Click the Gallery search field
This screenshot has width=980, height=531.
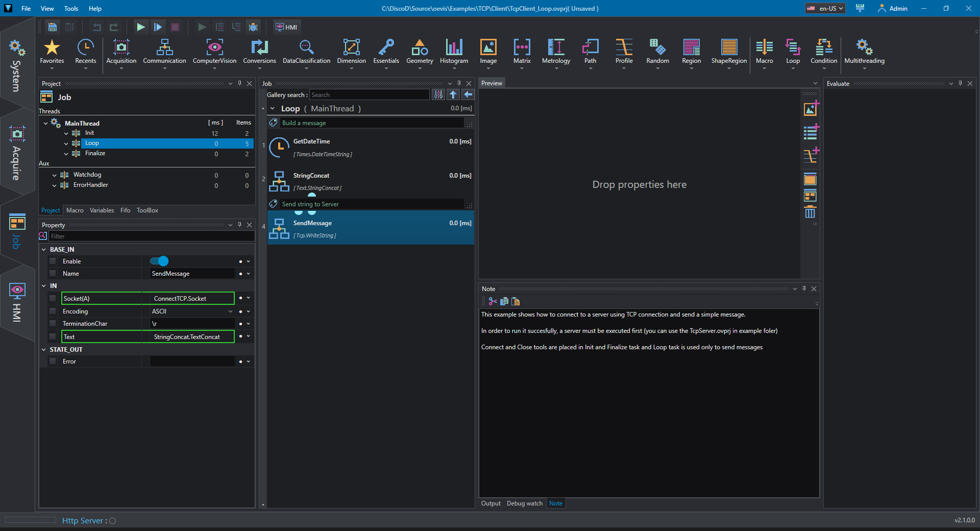click(x=369, y=95)
